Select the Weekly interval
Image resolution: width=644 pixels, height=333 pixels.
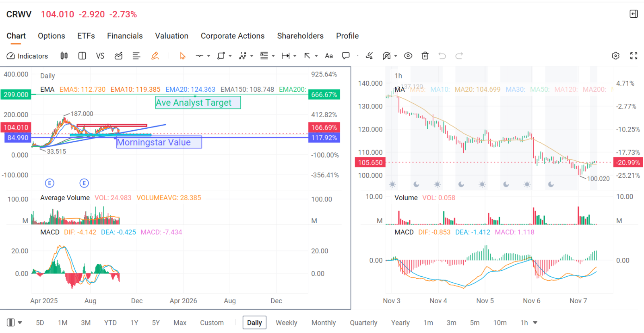tap(287, 323)
